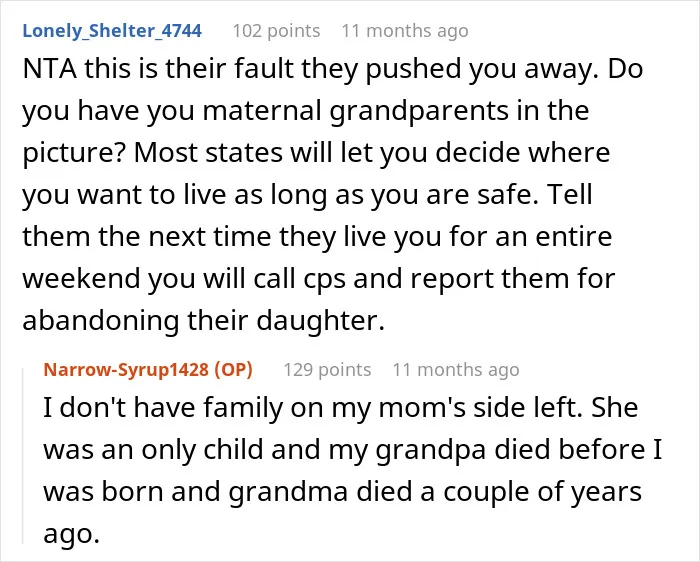Click 'grandpa died before I' text in the reply
Viewport: 700px width, 562px height.
519,449
